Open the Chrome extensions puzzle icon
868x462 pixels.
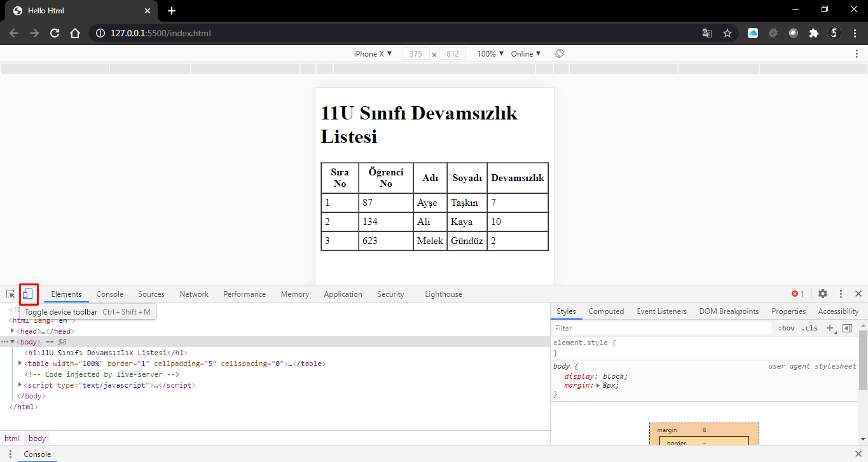tap(813, 33)
